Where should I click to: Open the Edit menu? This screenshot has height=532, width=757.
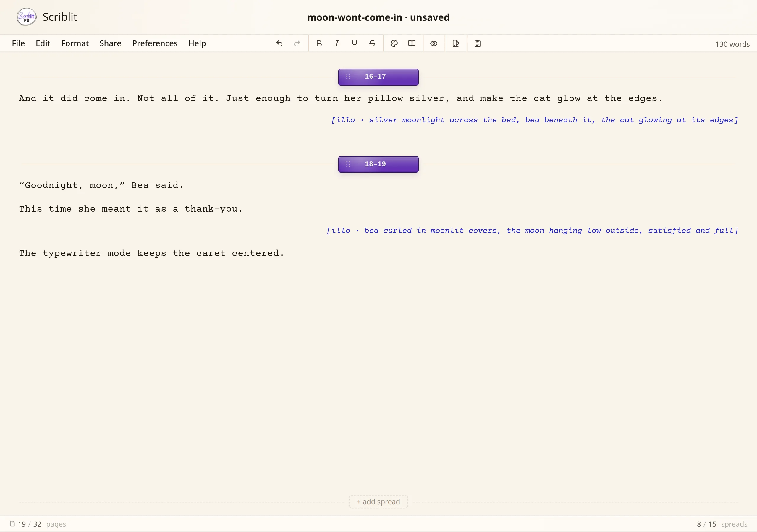43,43
